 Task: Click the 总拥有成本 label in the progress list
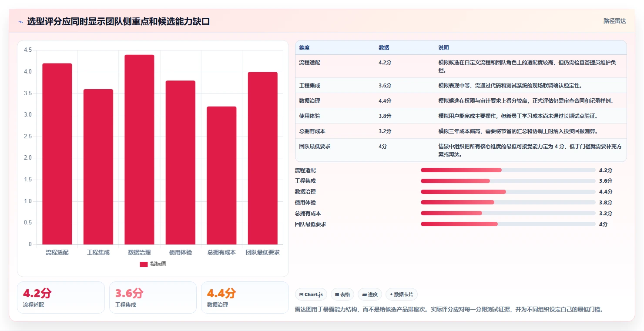coord(308,213)
